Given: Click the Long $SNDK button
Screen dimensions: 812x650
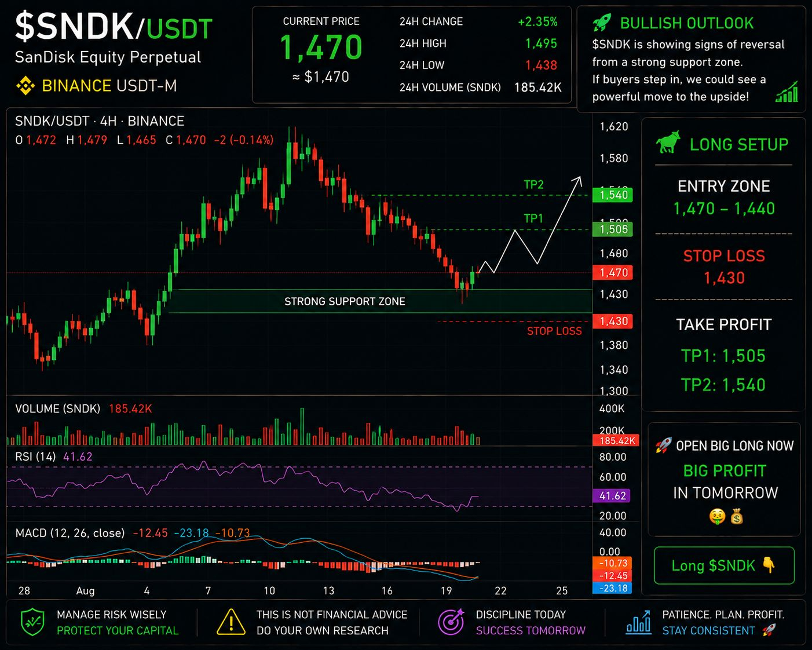Looking at the screenshot, I should point(724,565).
